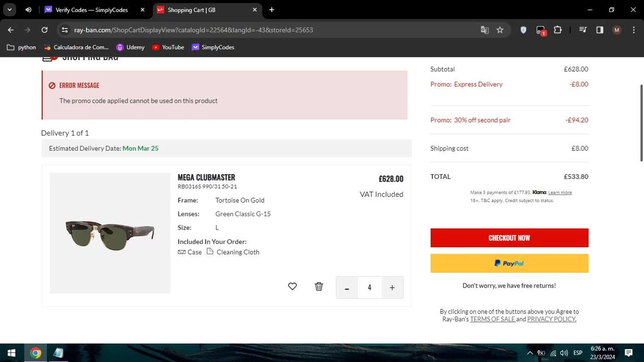Click the Chrome taskbar icon
644x362 pixels.
(x=36, y=353)
